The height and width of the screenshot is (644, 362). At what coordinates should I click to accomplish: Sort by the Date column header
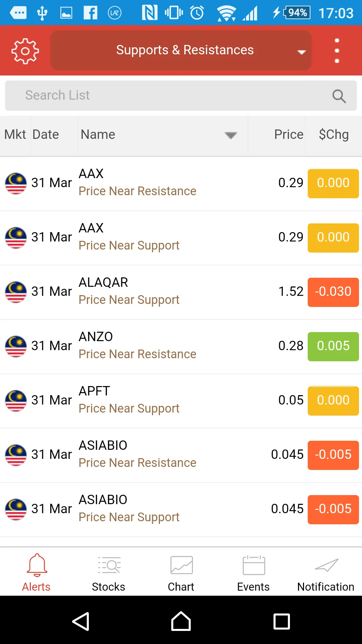46,135
